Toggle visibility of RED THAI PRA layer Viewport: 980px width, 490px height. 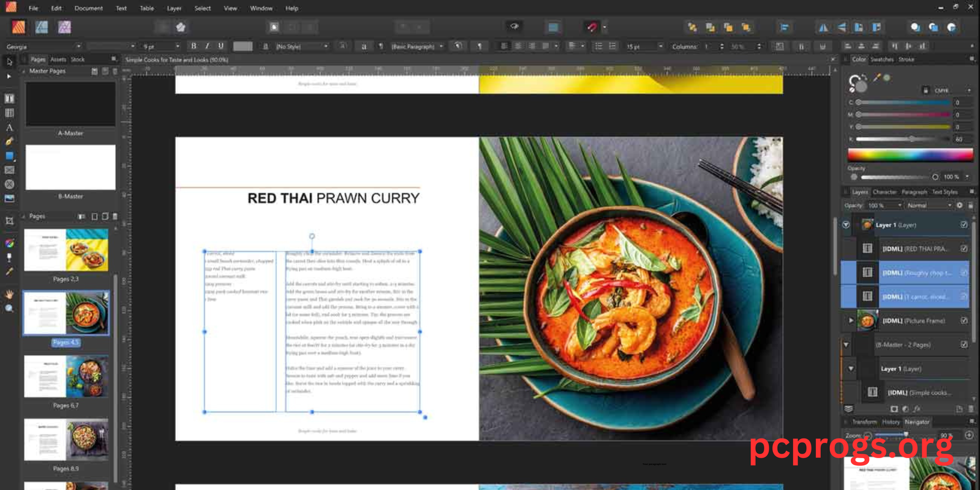coord(964,249)
